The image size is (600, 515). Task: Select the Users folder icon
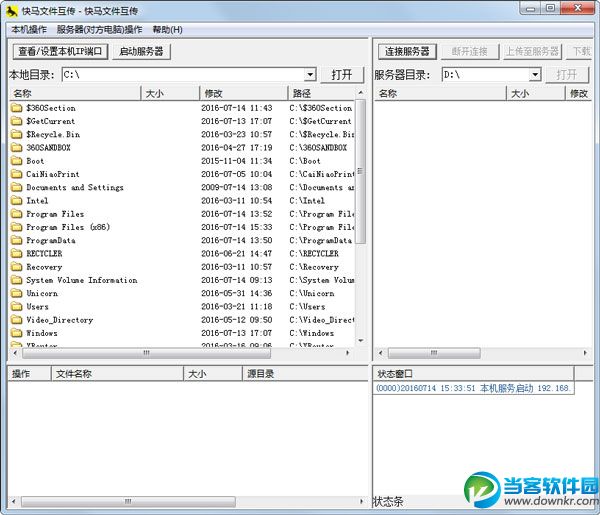(16, 307)
